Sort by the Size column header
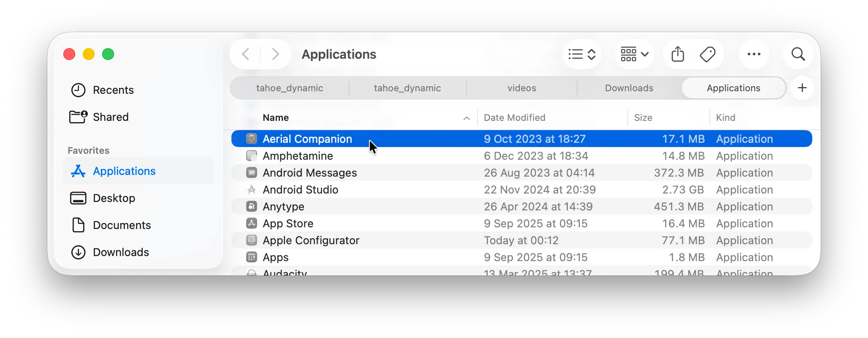Screen dimensions: 868x338 643,118
